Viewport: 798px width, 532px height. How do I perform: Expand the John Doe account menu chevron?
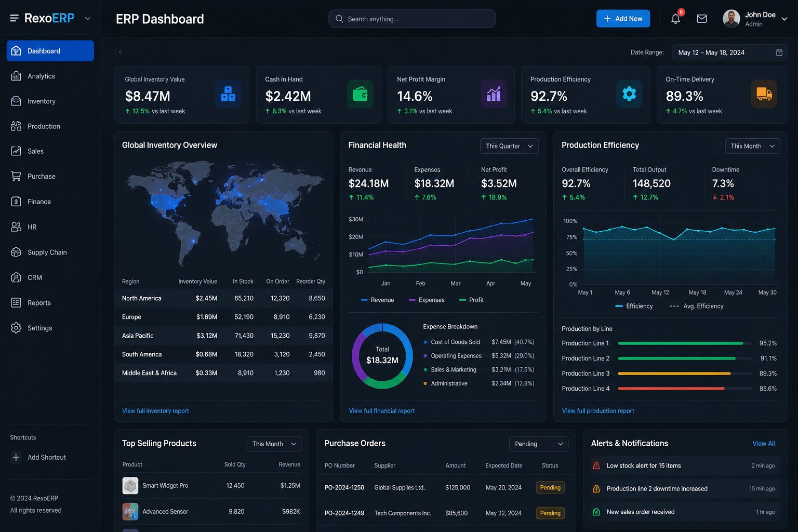pos(784,19)
